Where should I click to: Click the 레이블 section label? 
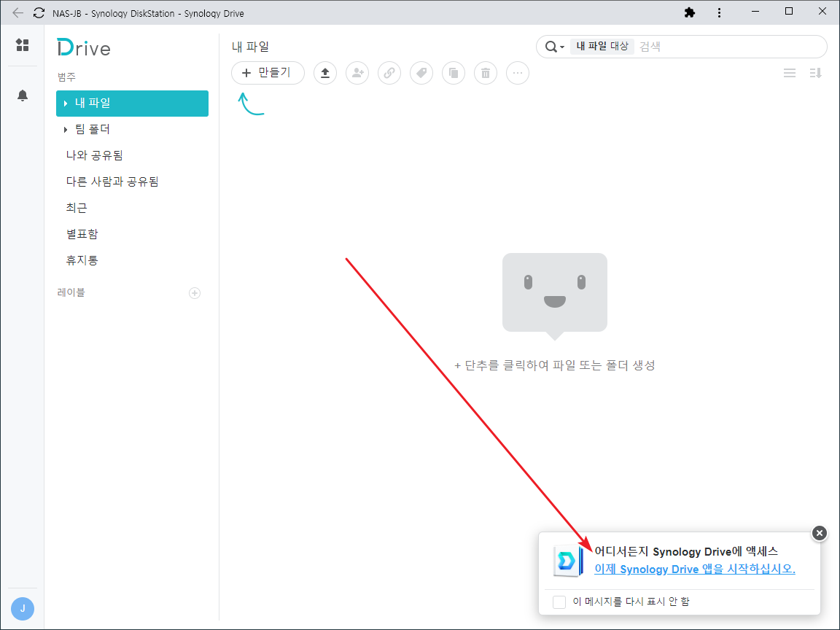(71, 292)
